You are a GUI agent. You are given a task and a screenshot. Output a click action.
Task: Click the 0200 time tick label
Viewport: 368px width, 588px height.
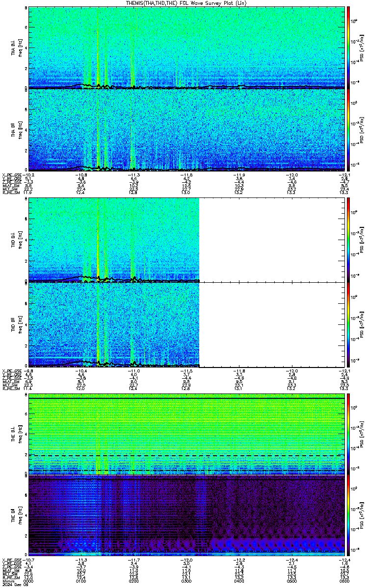(x=133, y=581)
